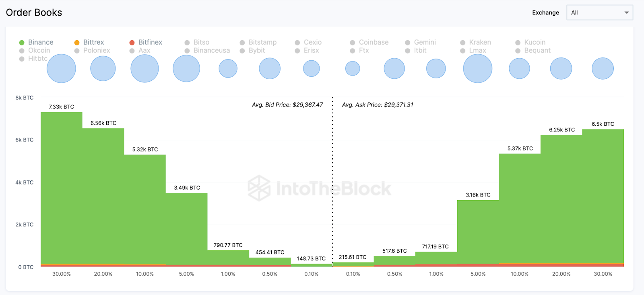The height and width of the screenshot is (295, 644).
Task: Toggle the Binance legend green dot
Action: [22, 43]
